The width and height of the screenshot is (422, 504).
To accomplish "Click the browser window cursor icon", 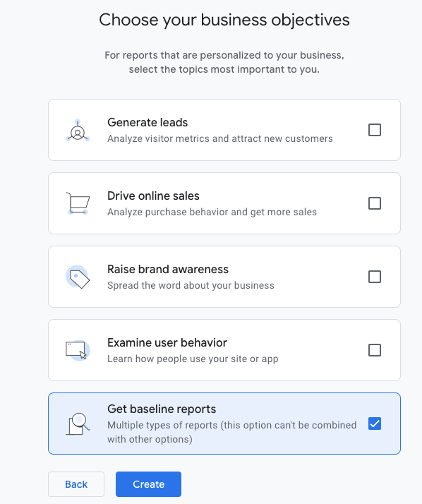I will pos(78,350).
